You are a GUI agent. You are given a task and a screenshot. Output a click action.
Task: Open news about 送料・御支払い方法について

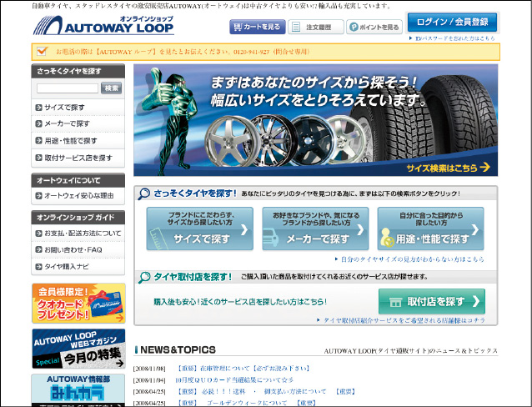(266, 391)
